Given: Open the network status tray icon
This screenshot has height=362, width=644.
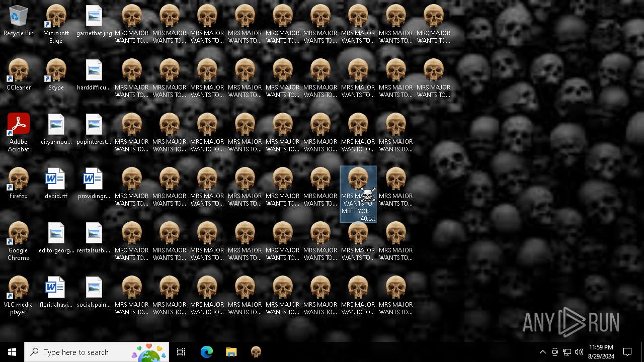Looking at the screenshot, I should pos(567,352).
